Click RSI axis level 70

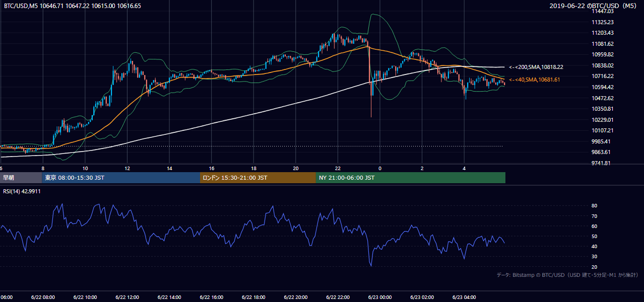tap(595, 216)
